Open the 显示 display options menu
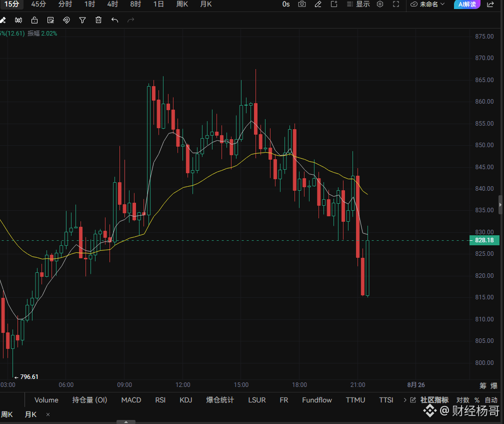 point(358,4)
